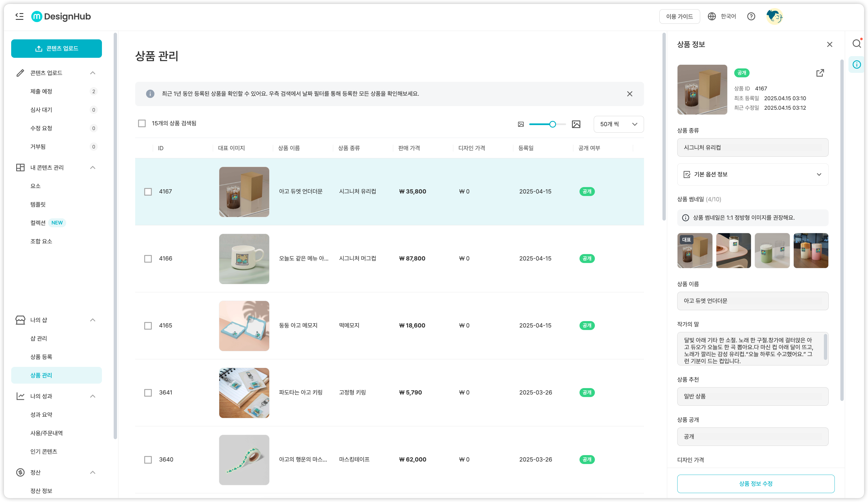Select checkbox for product 3641

click(148, 393)
